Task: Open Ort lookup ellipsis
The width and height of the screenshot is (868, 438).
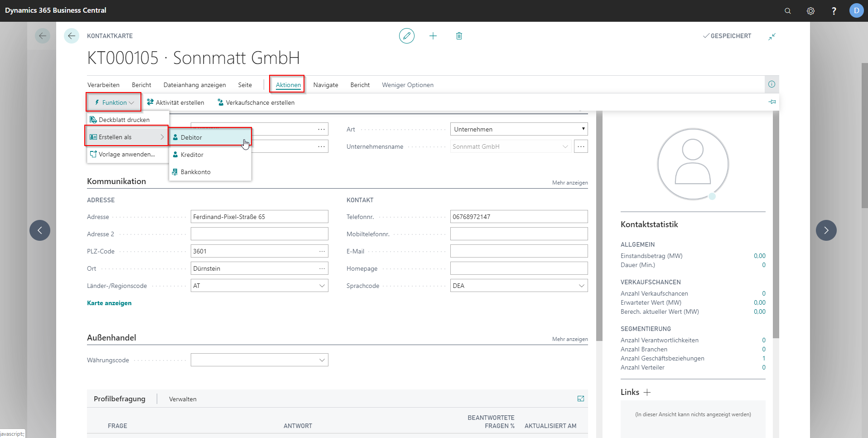Action: [322, 268]
